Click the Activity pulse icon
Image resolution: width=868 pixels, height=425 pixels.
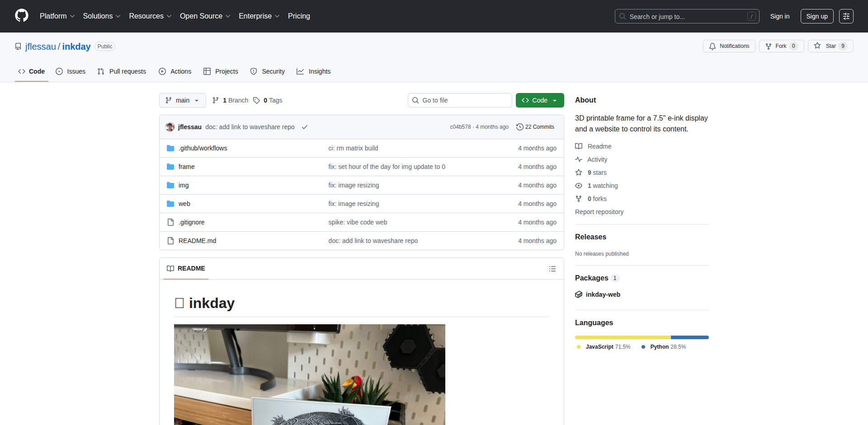coord(579,159)
